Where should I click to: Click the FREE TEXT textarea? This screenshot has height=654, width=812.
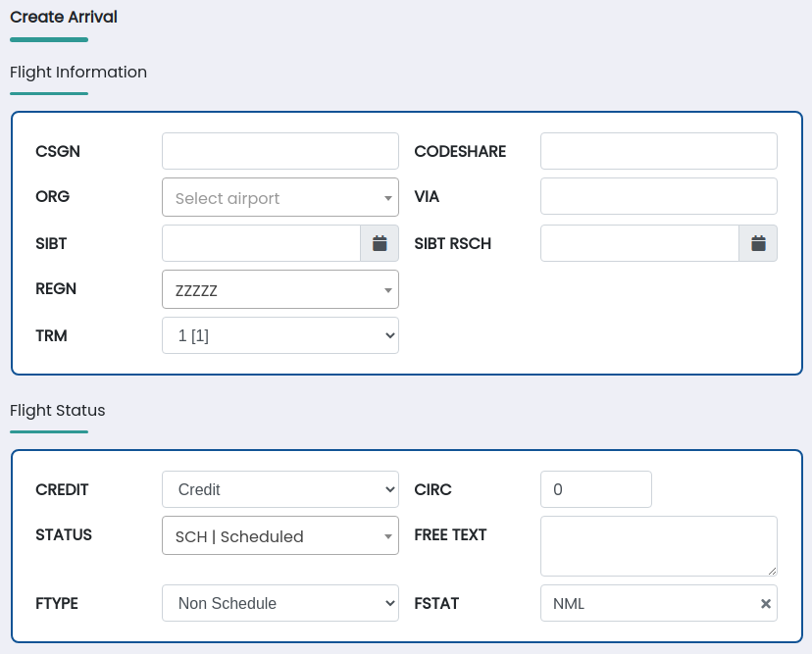pyautogui.click(x=658, y=545)
